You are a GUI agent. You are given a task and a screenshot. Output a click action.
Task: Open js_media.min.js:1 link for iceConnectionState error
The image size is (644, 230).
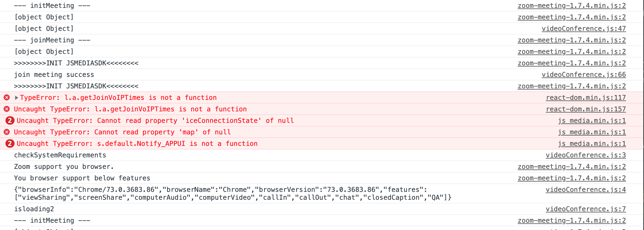point(592,121)
